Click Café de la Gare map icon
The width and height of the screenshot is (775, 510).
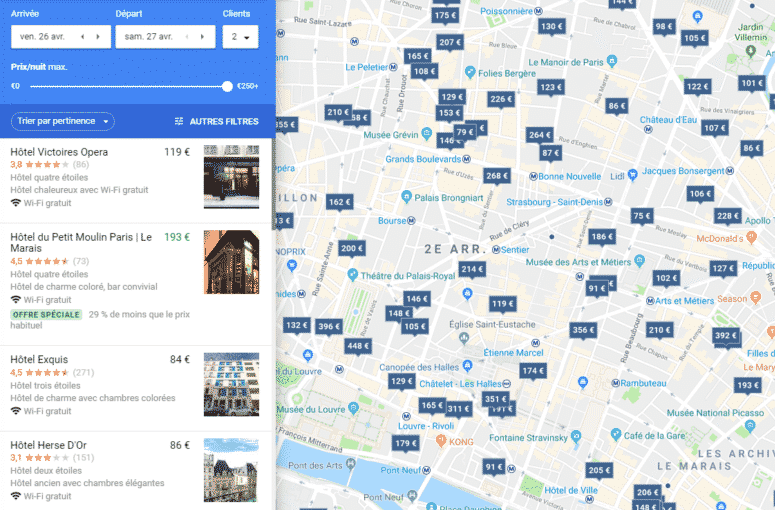[615, 434]
